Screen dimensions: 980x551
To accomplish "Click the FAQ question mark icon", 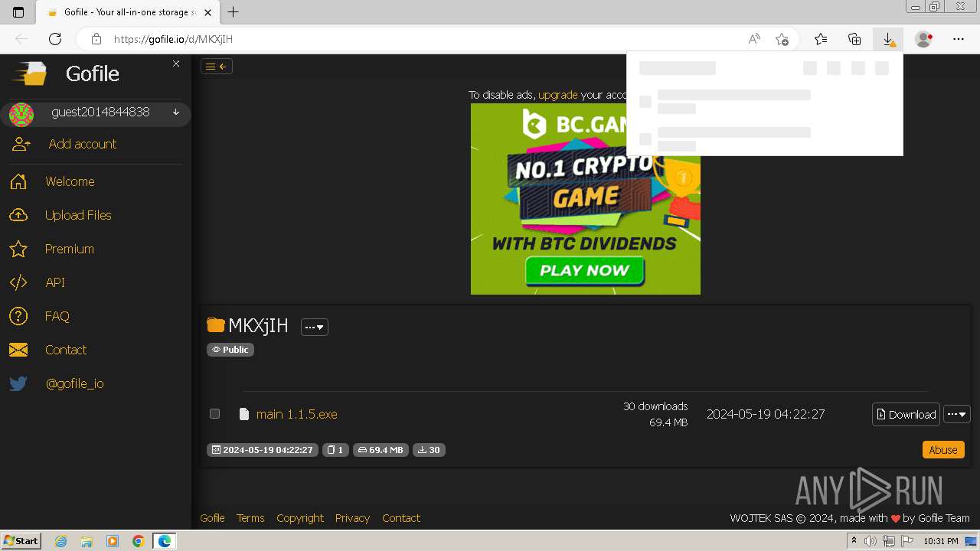I will (18, 316).
